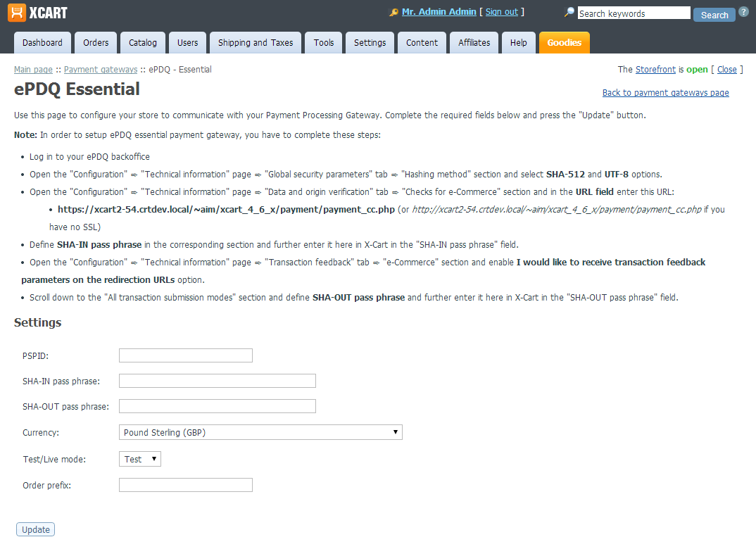The height and width of the screenshot is (549, 756).
Task: Open the Dashboard tab
Action: coord(42,42)
